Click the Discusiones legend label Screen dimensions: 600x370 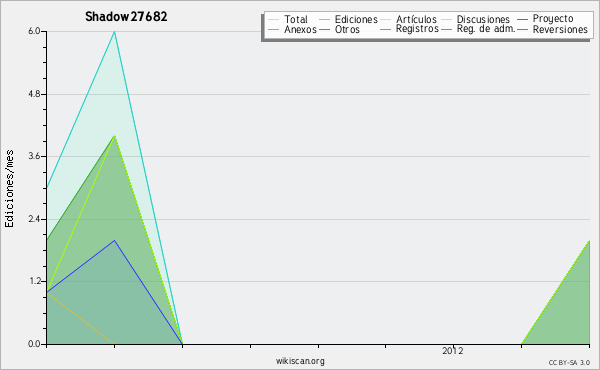pos(483,19)
